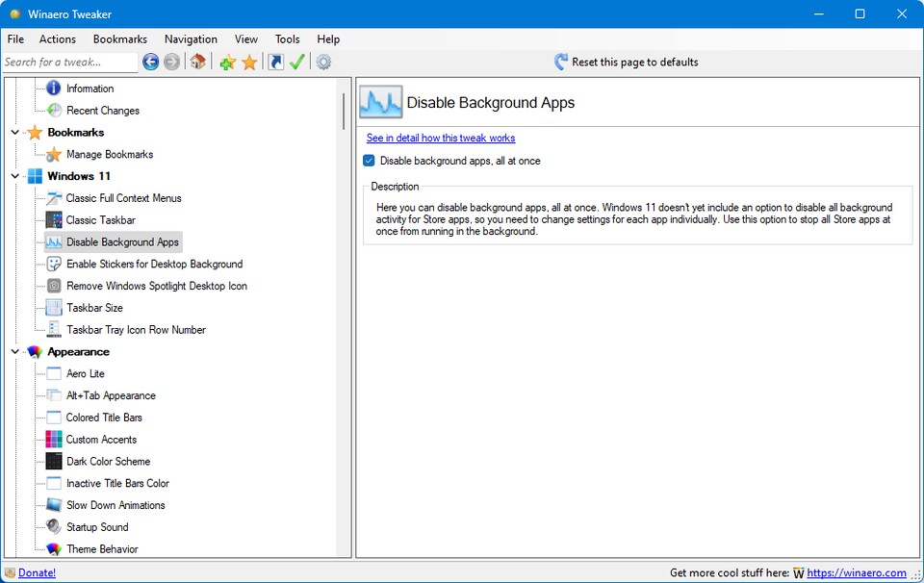This screenshot has width=924, height=583.
Task: Collapse the Bookmarks tree section
Action: [x=15, y=133]
